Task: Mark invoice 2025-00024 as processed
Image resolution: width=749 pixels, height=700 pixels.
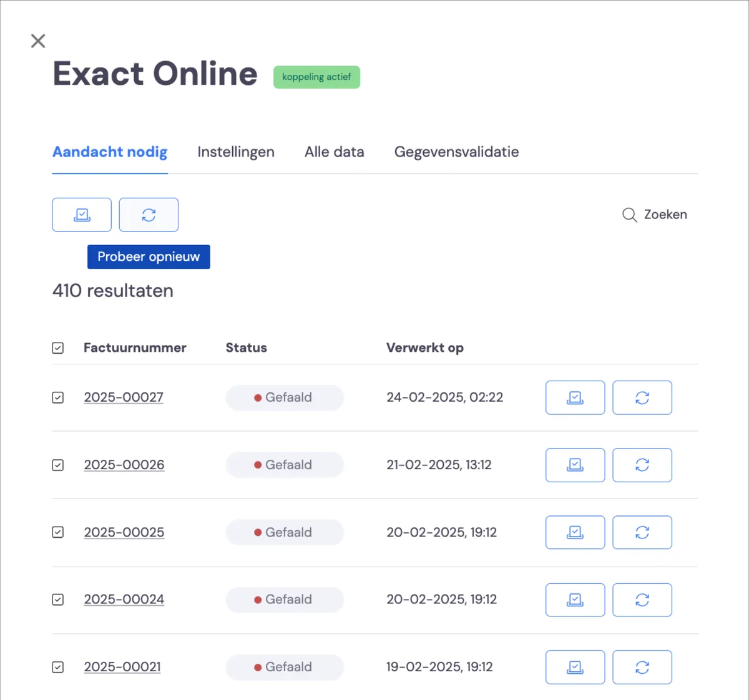Action: tap(575, 600)
